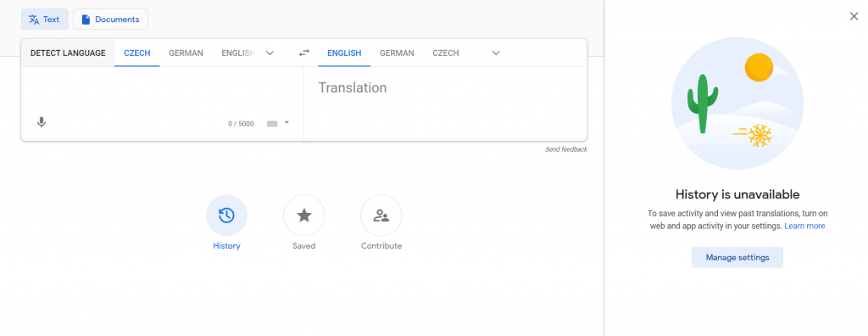Switch to Text translation mode
This screenshot has width=868, height=336.
[x=44, y=20]
